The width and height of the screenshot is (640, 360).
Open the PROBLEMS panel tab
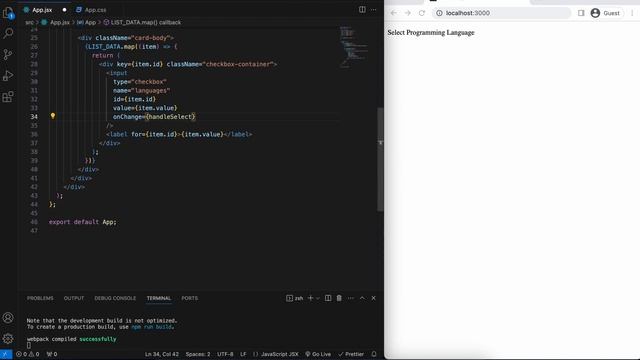[x=40, y=298]
